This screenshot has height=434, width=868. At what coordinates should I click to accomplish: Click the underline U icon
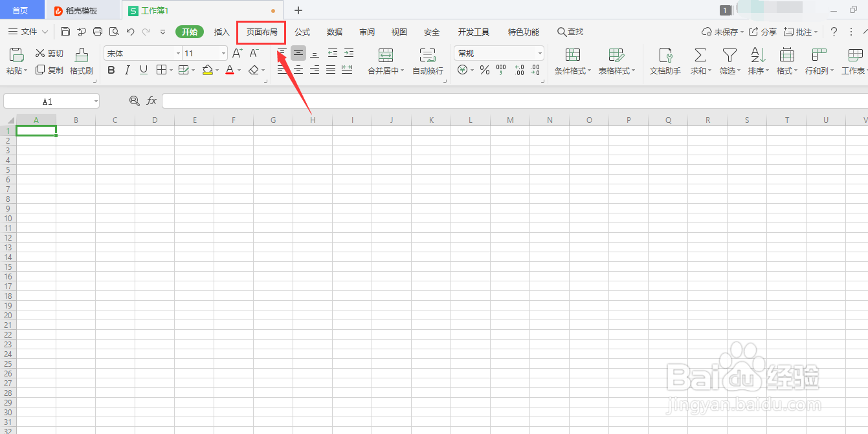(x=143, y=71)
